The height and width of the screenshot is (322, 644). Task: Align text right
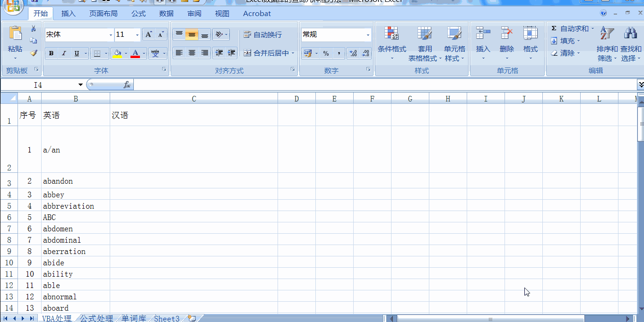coord(205,53)
